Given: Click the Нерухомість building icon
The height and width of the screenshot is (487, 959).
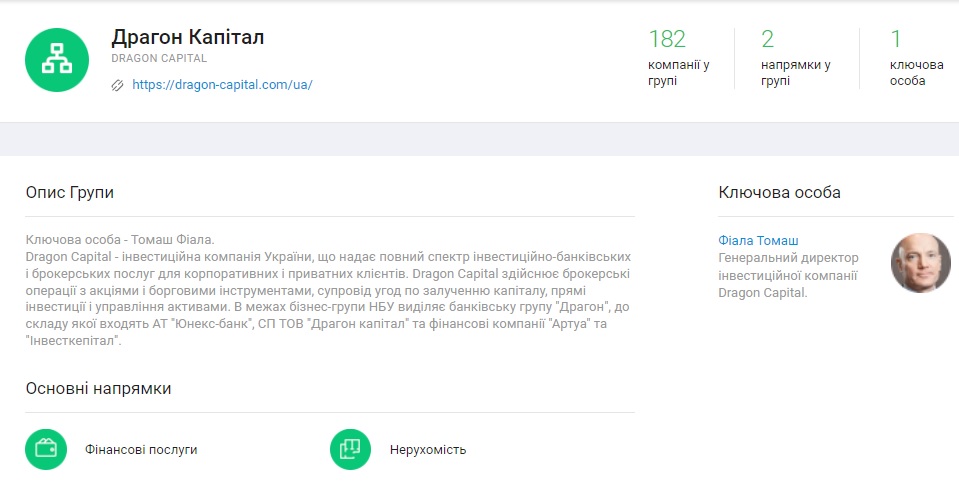Looking at the screenshot, I should (x=350, y=449).
